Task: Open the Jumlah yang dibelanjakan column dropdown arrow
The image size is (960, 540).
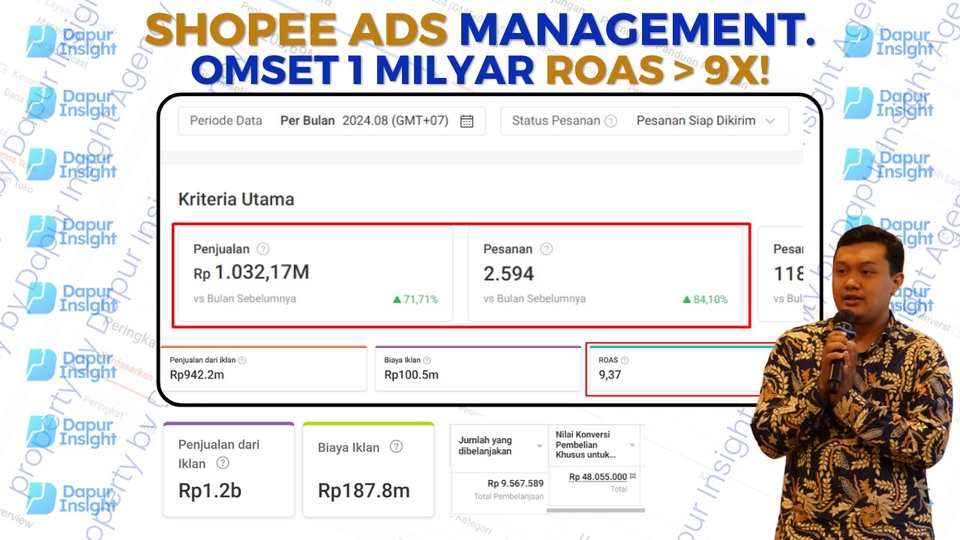Action: (539, 446)
